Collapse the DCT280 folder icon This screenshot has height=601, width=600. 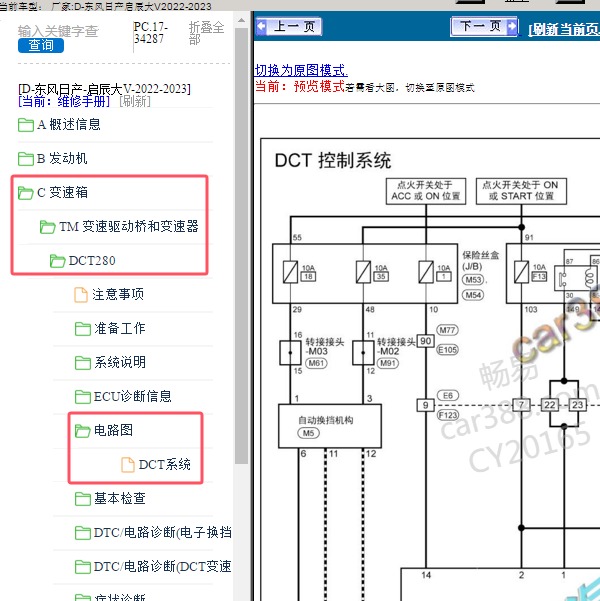(x=58, y=261)
